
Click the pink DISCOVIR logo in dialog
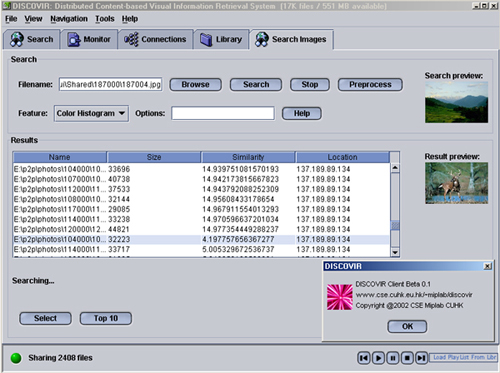[x=339, y=297]
